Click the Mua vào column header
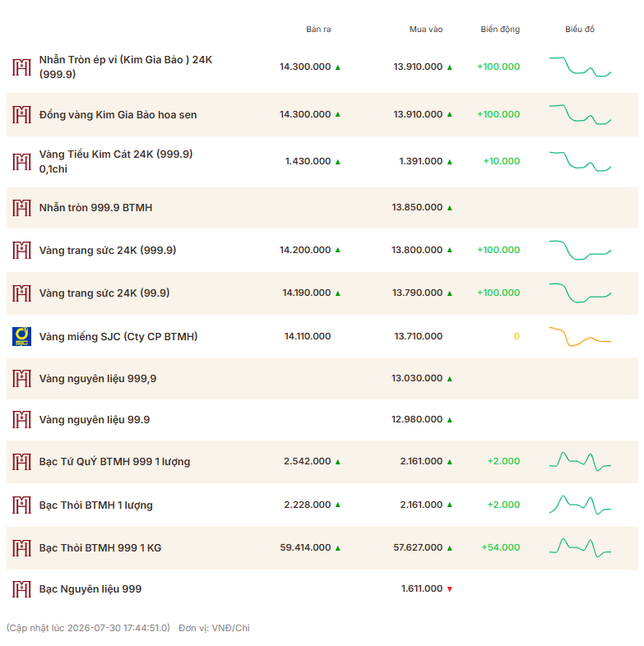Viewport: 644px width, 646px height. (x=426, y=30)
